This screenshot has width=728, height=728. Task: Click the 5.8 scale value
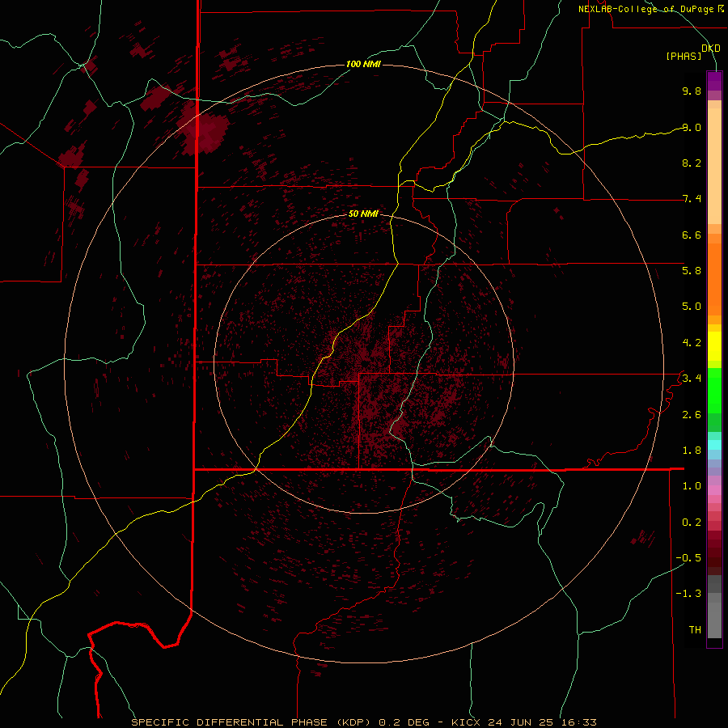[x=692, y=270]
